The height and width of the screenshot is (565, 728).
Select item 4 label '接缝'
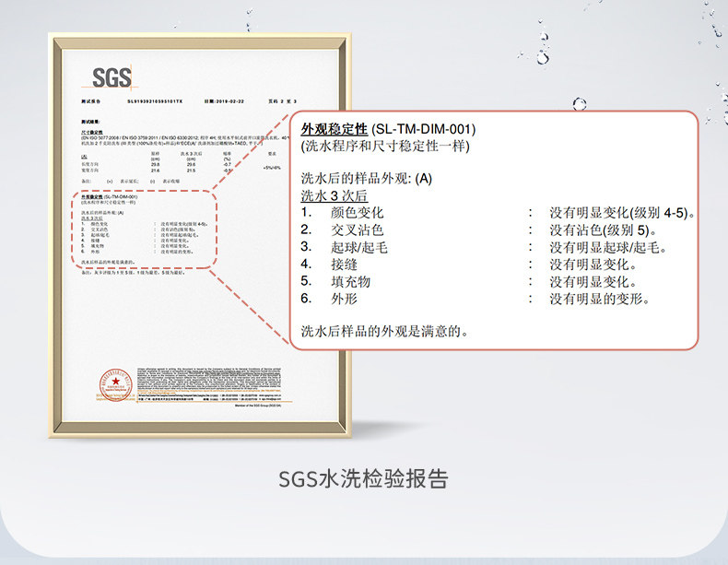pos(344,265)
